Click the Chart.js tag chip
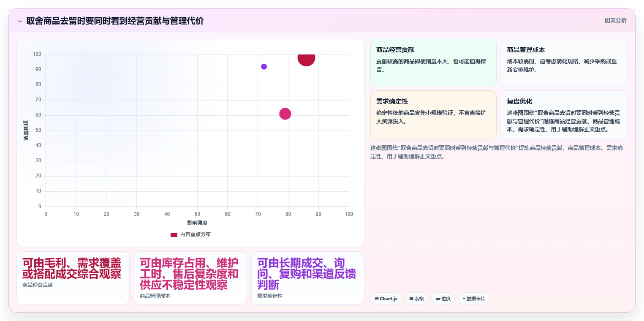Image resolution: width=644 pixels, height=321 pixels. point(386,299)
